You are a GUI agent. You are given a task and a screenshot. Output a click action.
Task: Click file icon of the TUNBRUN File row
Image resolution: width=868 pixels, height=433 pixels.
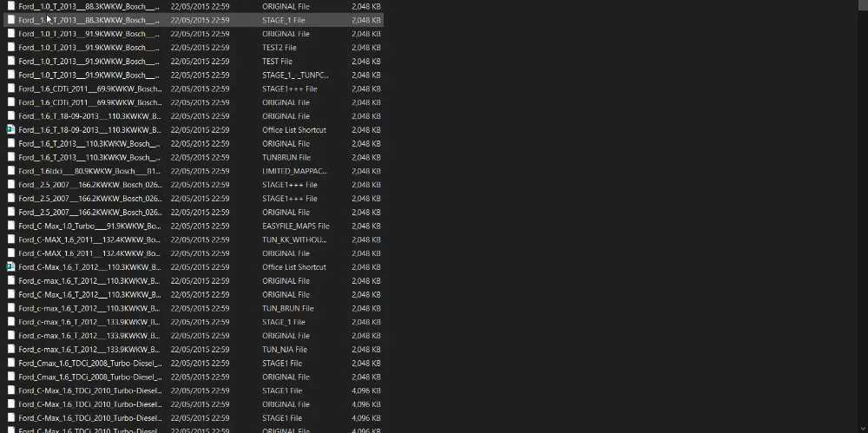tap(10, 157)
